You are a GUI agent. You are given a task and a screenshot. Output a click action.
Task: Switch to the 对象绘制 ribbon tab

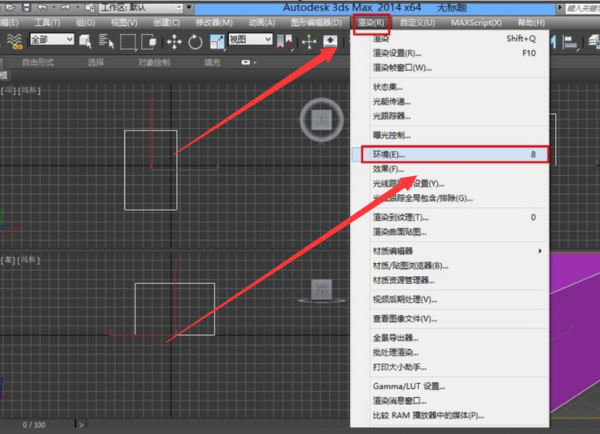tap(154, 62)
